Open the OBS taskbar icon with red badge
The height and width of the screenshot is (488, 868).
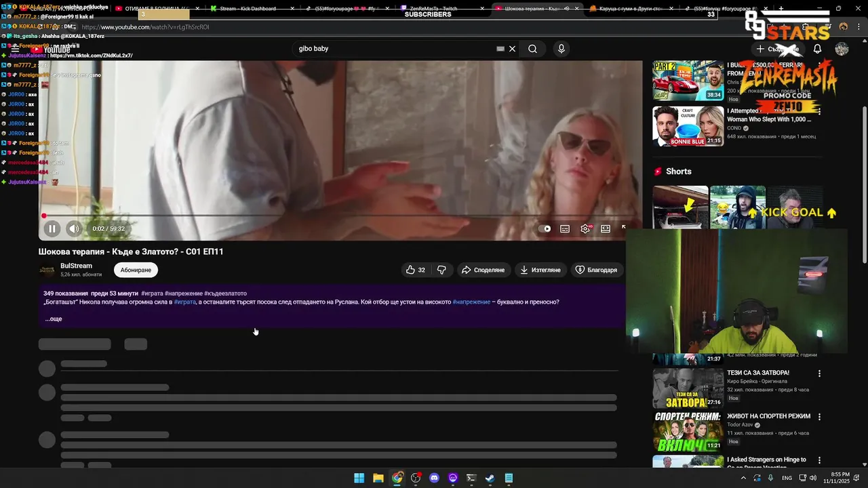pos(416,478)
